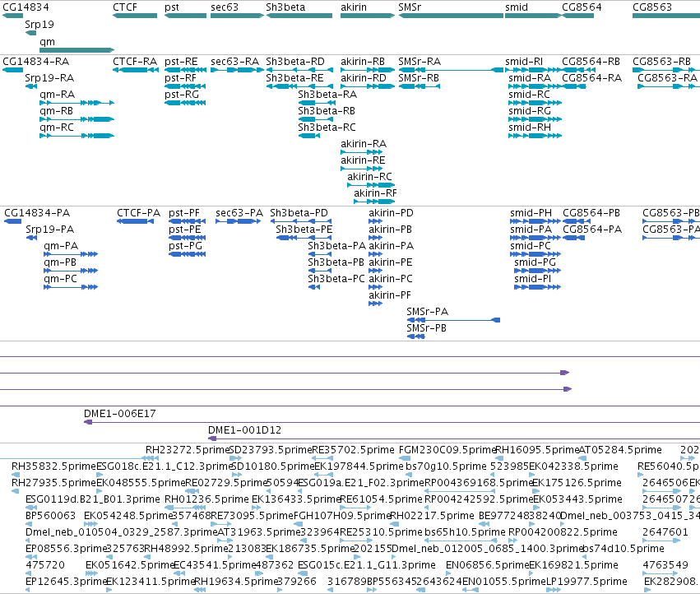The width and height of the screenshot is (700, 594).
Task: Click the AT05284.5prime EST label
Action: [x=620, y=450]
